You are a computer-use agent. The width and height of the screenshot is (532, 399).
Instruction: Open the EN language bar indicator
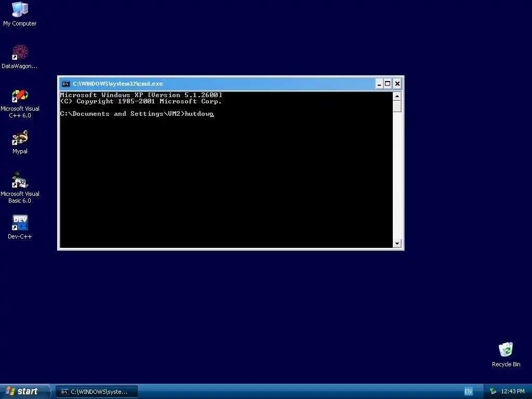click(468, 392)
